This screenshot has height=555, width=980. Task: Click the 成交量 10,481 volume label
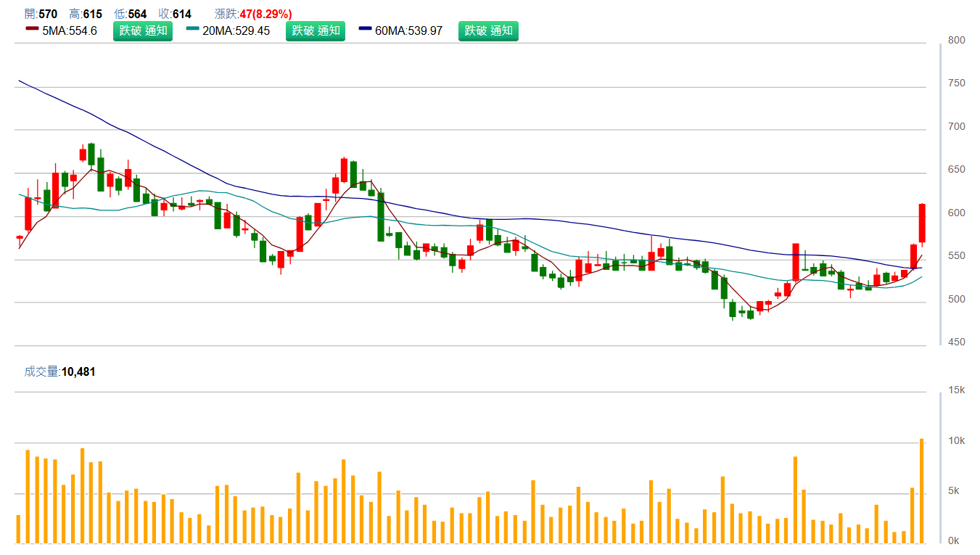[59, 371]
